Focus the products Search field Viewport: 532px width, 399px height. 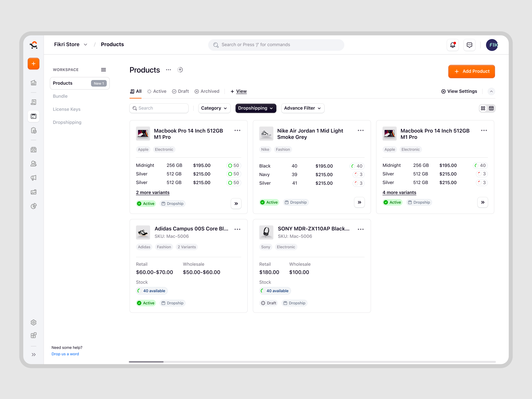click(x=159, y=108)
